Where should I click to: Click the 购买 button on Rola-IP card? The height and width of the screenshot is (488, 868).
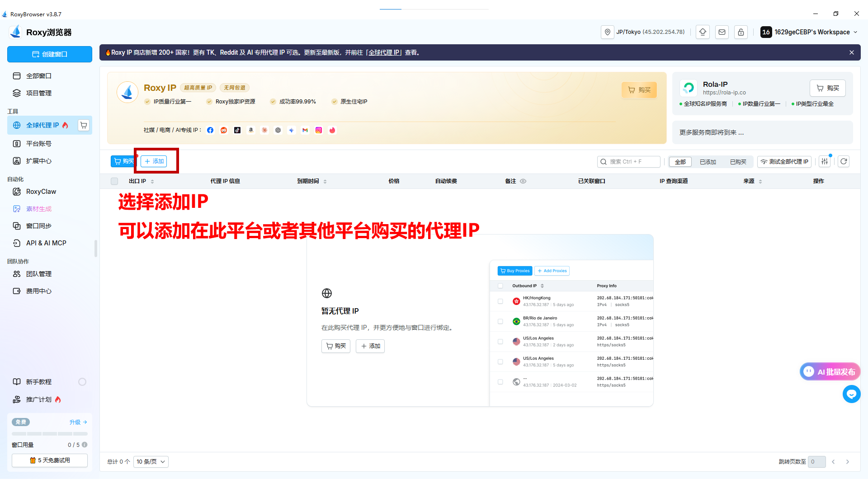click(x=828, y=88)
